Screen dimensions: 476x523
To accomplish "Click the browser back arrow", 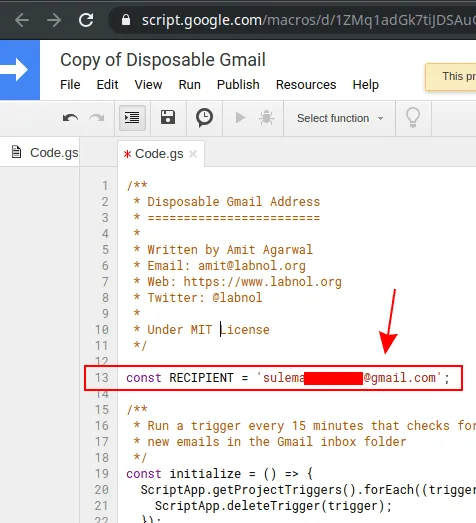I will point(22,20).
